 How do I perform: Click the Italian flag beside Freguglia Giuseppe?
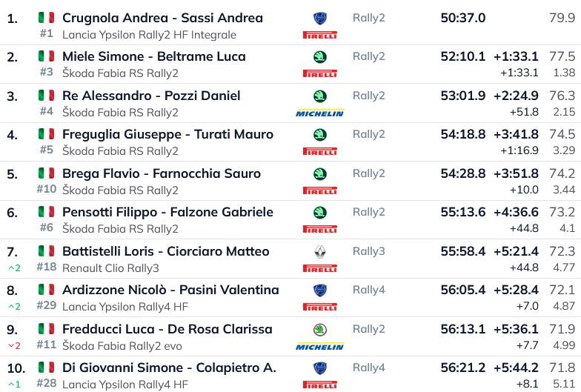(x=47, y=134)
